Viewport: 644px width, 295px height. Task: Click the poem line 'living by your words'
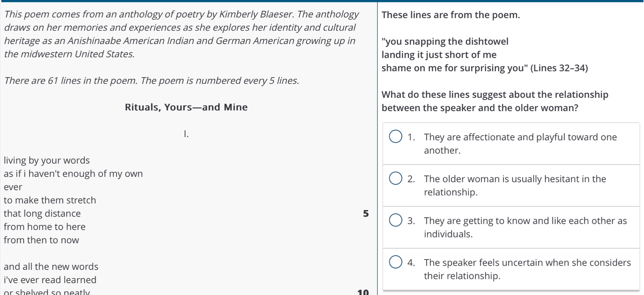pos(47,160)
